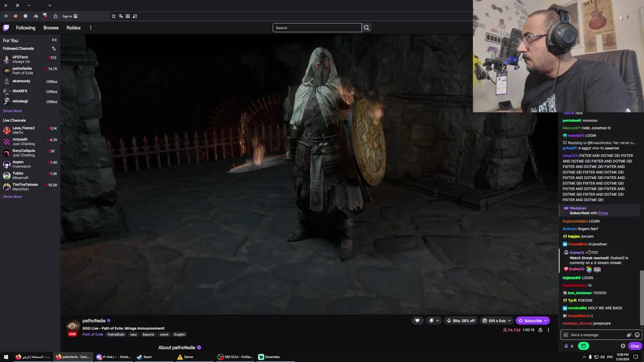Click the PathofExile tag
The image size is (644, 362).
click(116, 334)
